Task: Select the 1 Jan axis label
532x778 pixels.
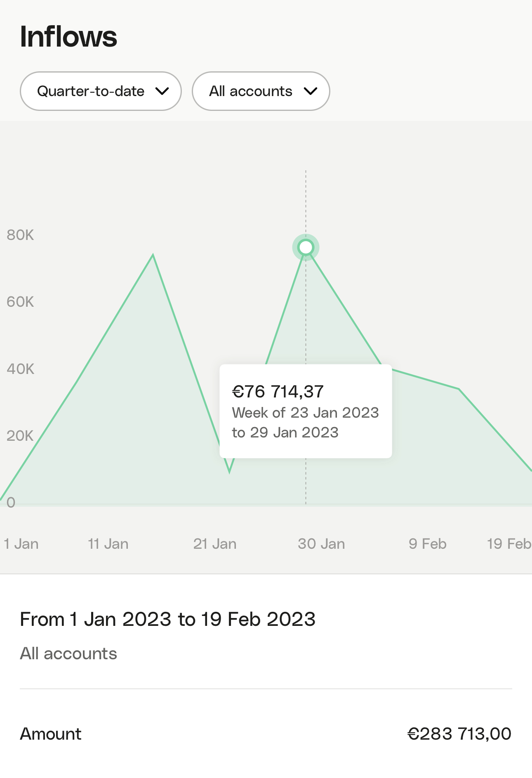Action: click(x=21, y=544)
